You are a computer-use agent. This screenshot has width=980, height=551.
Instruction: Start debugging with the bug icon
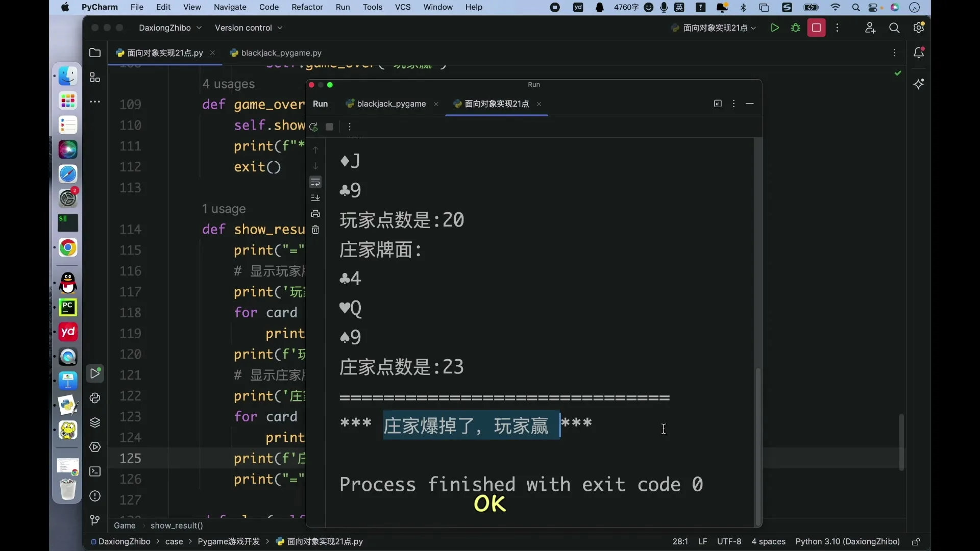(795, 28)
